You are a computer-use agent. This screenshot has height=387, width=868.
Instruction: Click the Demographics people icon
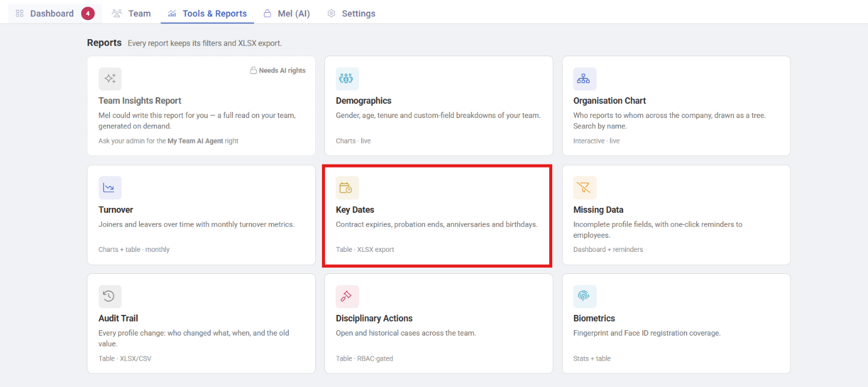tap(347, 79)
